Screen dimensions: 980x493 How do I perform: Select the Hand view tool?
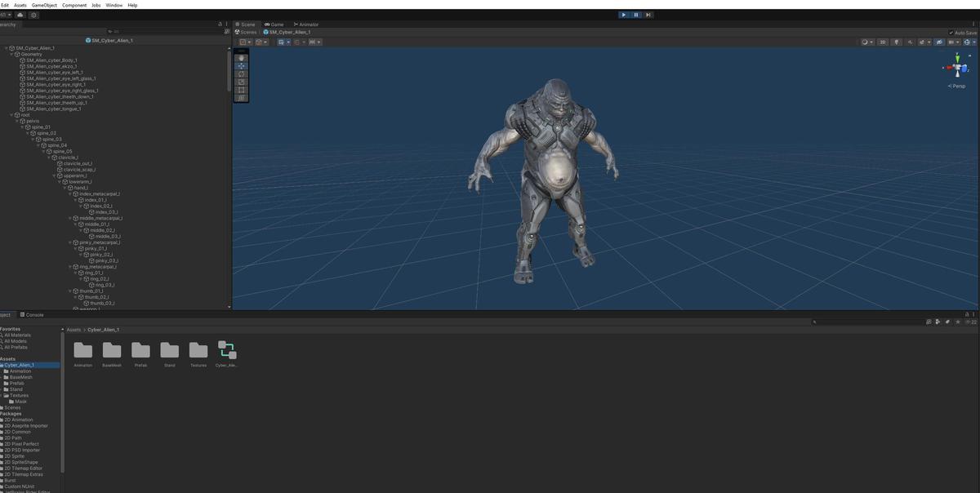(x=242, y=57)
